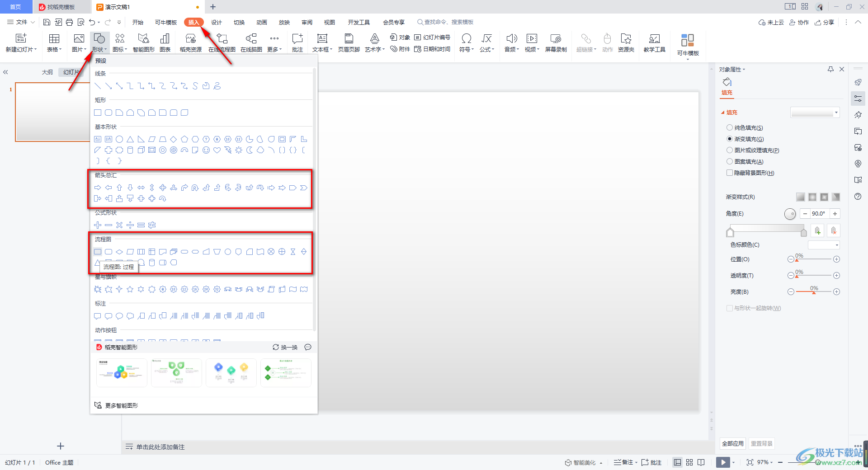Screen dimensions: 868x470
Task: Collapse the 填充 section triangle
Action: pos(722,113)
